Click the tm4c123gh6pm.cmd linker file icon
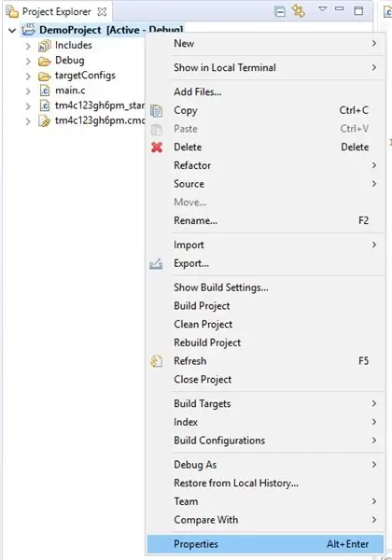 click(x=44, y=121)
